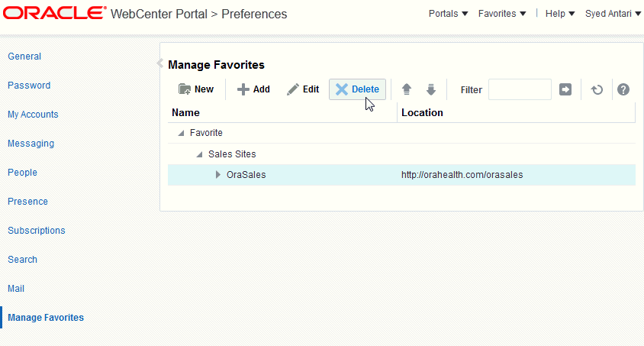Open the Syed Antari user menu
Viewport: 644px width, 346px height.
613,14
